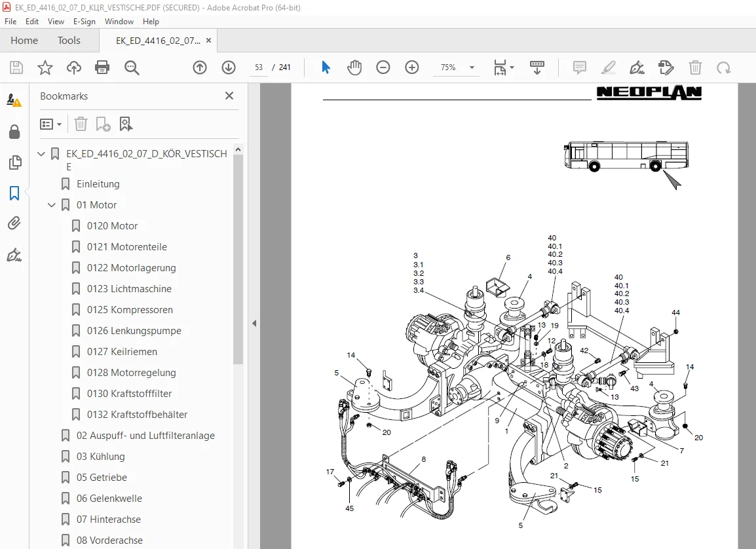Collapse the navigation pane with left arrow
The width and height of the screenshot is (756, 549).
[x=254, y=324]
